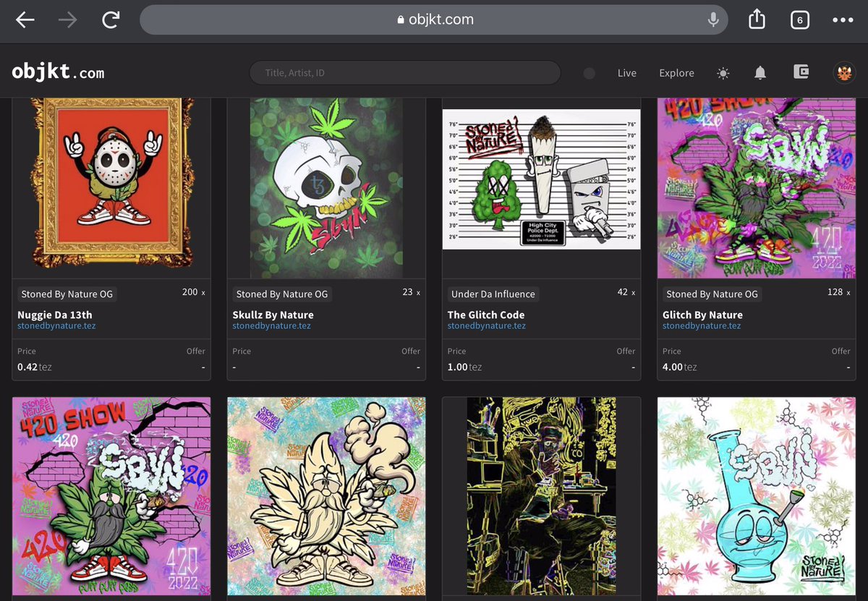Open the 420 Show bearded leaf artwork
The height and width of the screenshot is (601, 868).
click(111, 496)
